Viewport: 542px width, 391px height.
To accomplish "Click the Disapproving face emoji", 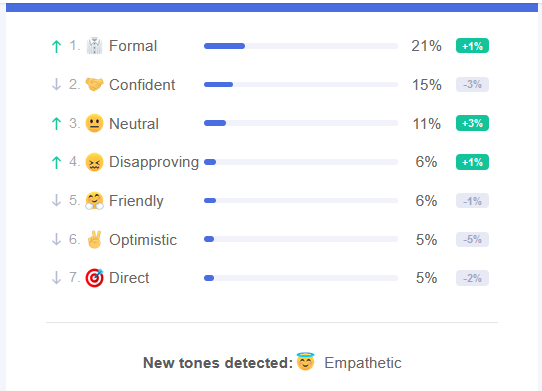I will [x=94, y=162].
